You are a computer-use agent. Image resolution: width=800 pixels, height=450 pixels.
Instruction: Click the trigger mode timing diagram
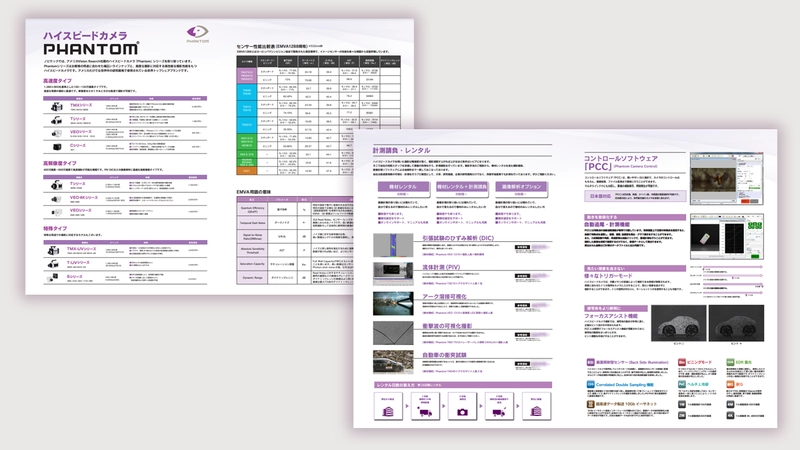click(727, 280)
